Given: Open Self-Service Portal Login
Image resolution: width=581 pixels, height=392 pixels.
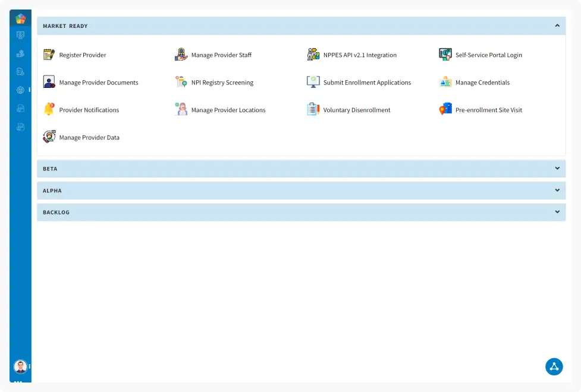Looking at the screenshot, I should point(488,55).
